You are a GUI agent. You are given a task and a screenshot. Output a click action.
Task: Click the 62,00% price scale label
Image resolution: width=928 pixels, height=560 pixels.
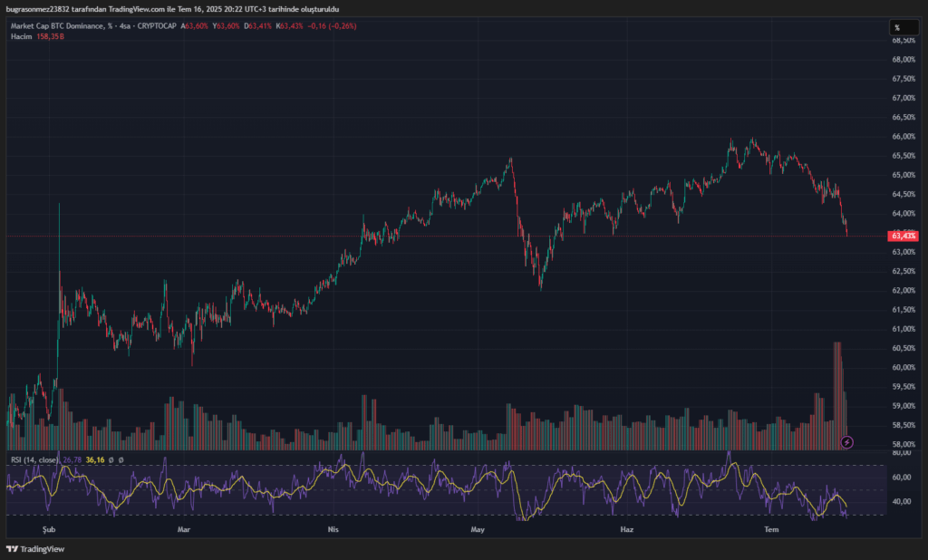click(x=904, y=291)
